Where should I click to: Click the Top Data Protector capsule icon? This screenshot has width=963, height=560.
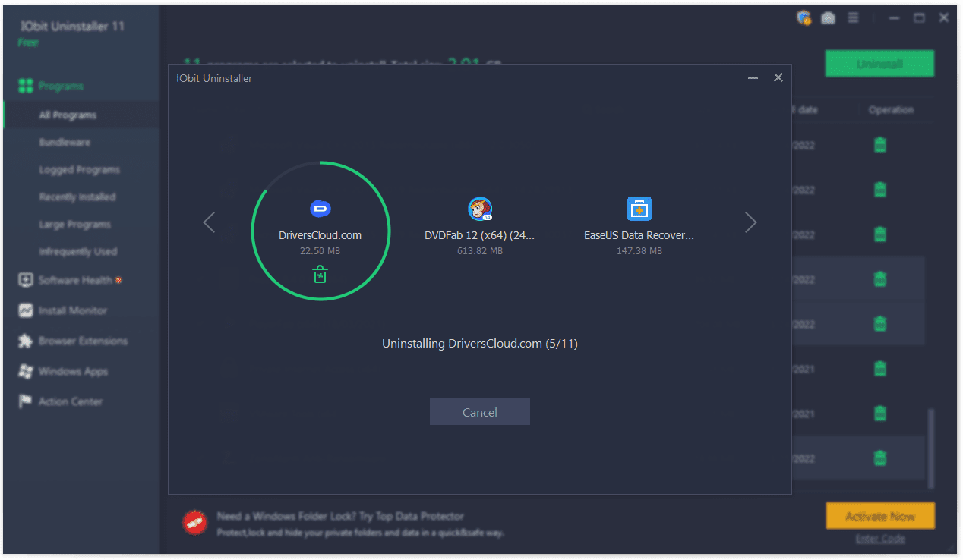coord(194,522)
